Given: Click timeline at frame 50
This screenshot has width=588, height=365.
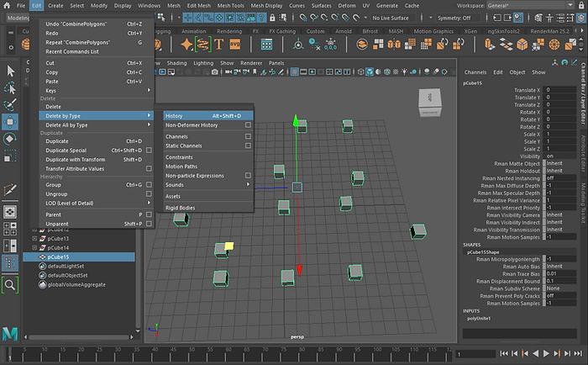Looking at the screenshot, I should point(192,354).
